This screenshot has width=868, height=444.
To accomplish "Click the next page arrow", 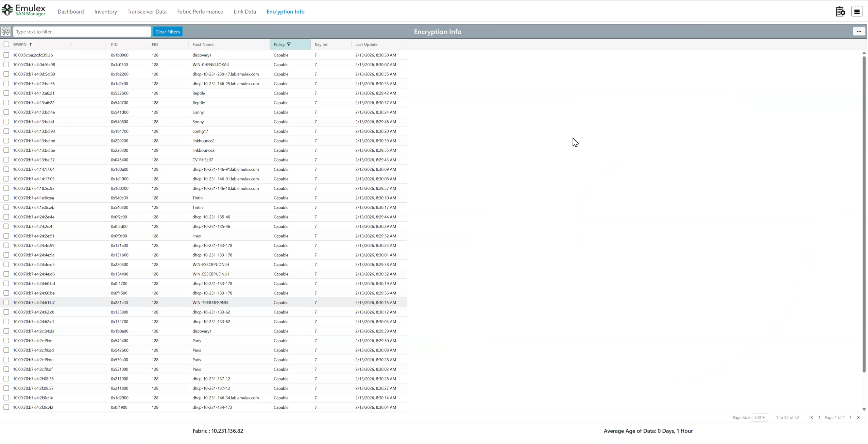I will point(851,417).
